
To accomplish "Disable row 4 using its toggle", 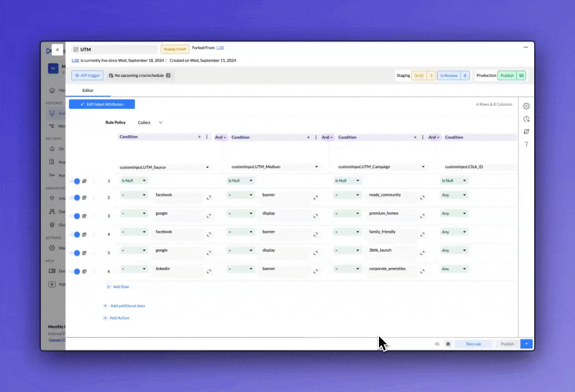I will click(77, 235).
